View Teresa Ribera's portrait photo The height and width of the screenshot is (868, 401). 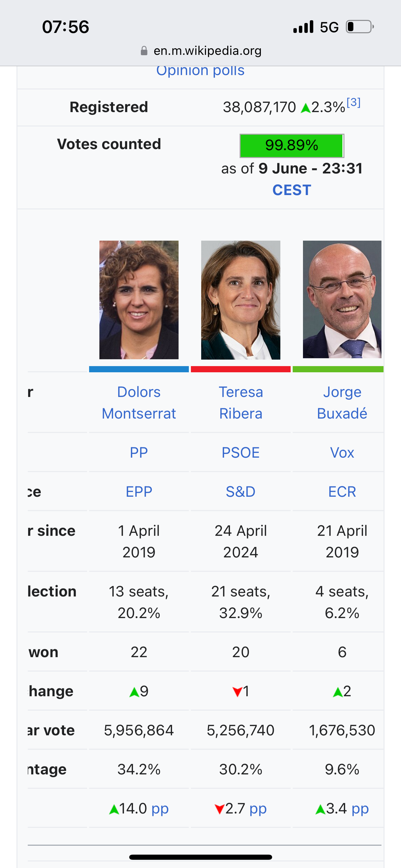(241, 300)
